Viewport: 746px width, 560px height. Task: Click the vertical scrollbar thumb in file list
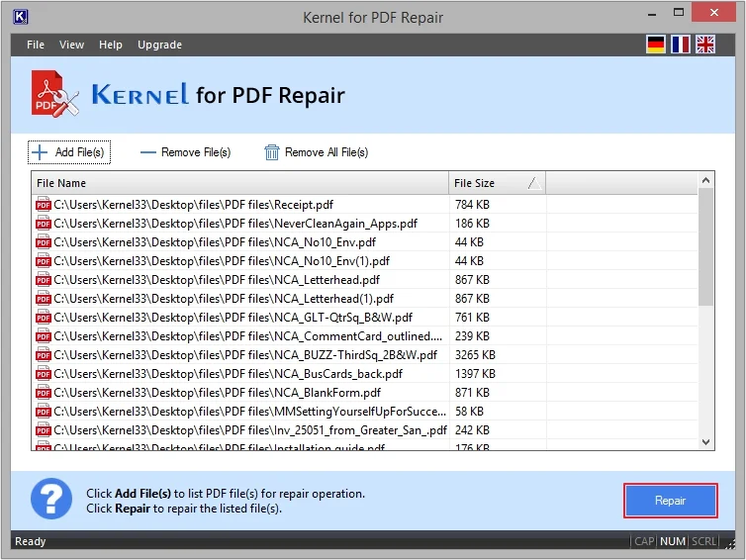[x=706, y=246]
